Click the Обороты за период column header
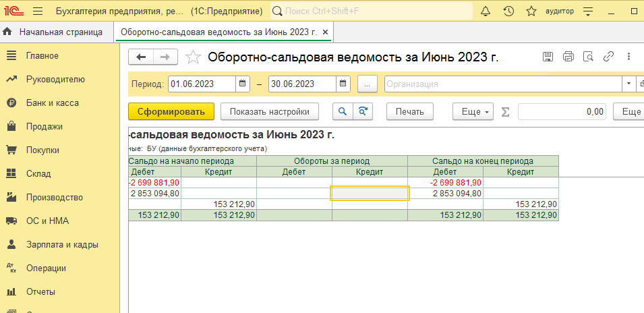 click(x=332, y=161)
